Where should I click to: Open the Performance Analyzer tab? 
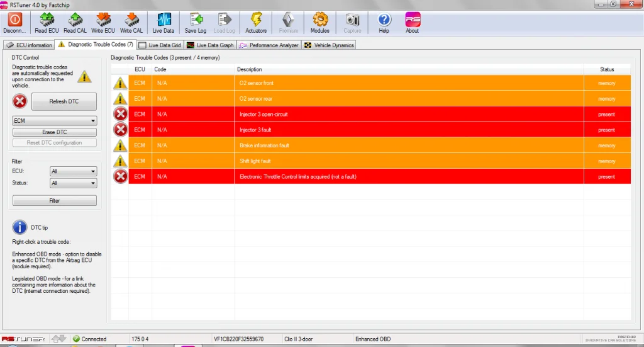point(269,45)
